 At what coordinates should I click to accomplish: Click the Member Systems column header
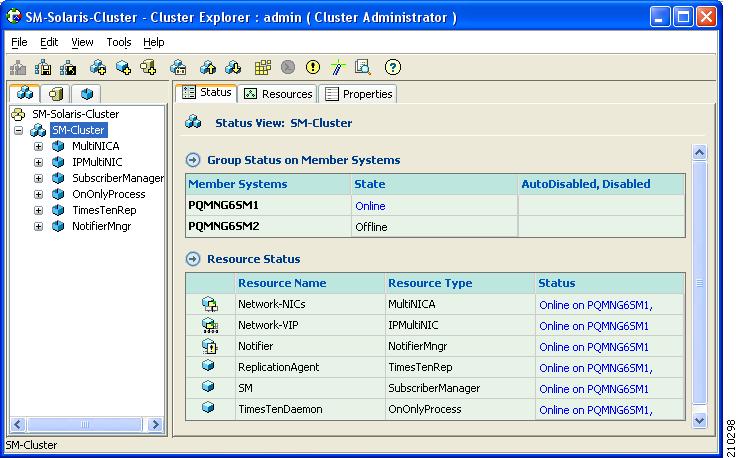tap(268, 184)
